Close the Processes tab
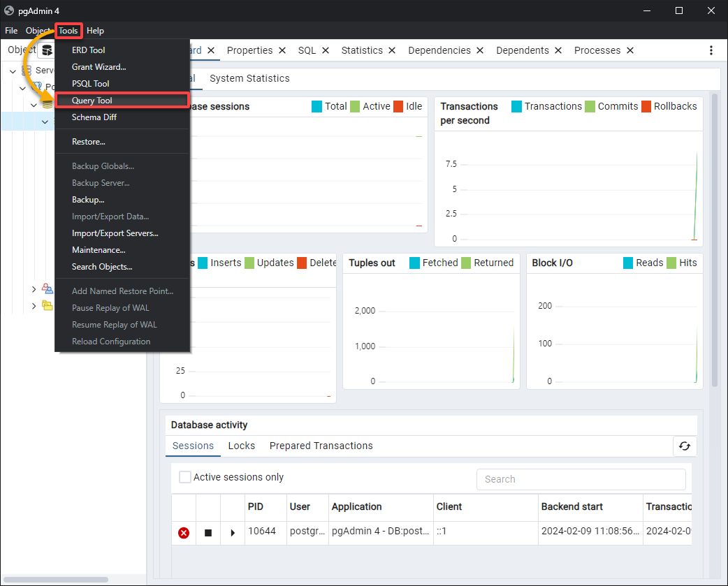This screenshot has width=728, height=586. coord(630,50)
